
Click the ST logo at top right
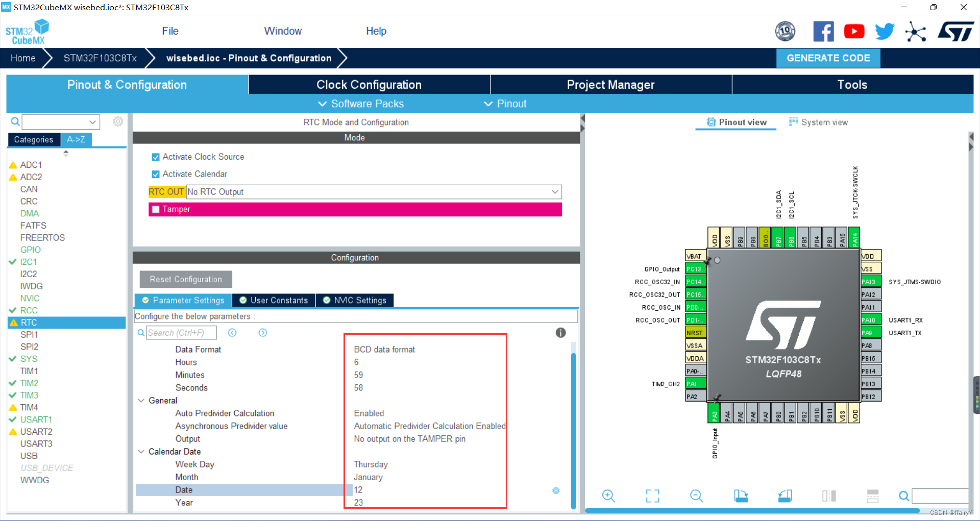[x=955, y=31]
